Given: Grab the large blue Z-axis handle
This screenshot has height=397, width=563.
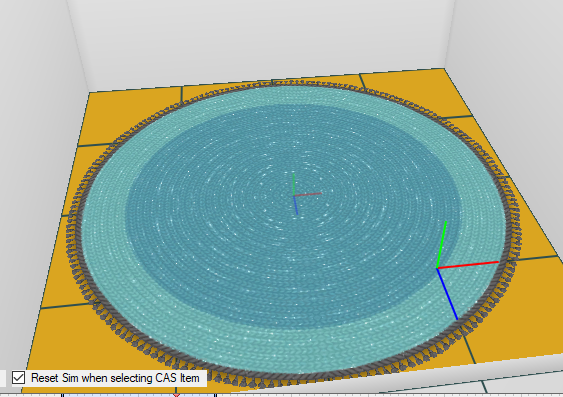Looking at the screenshot, I should click(447, 294).
